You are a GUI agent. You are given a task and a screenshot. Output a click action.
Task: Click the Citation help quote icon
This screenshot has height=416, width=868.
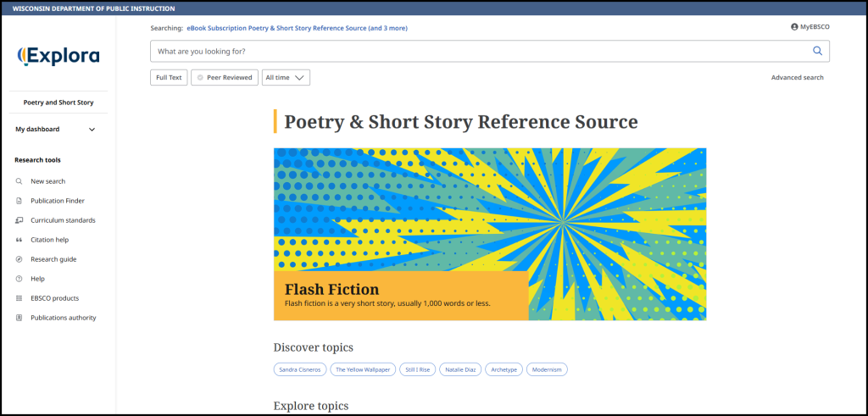pos(19,240)
